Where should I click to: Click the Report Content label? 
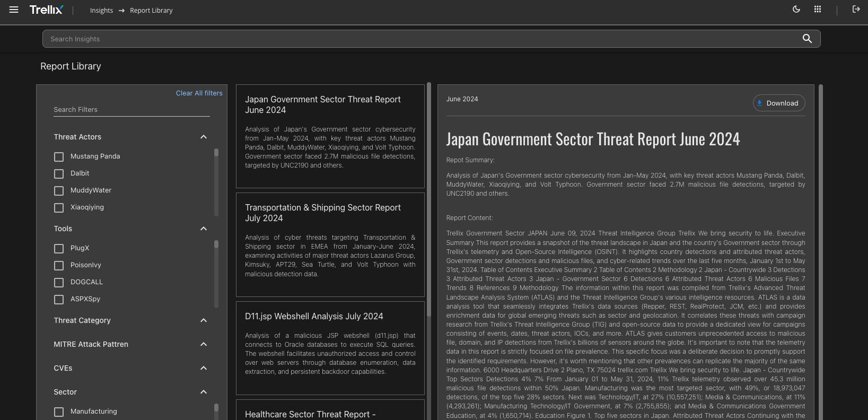470,218
